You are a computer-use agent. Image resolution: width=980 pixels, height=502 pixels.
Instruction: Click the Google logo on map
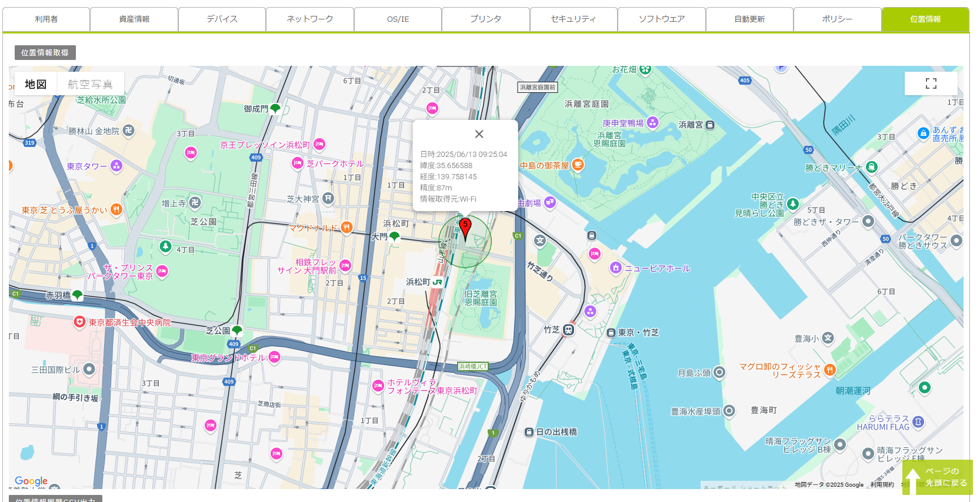[31, 481]
